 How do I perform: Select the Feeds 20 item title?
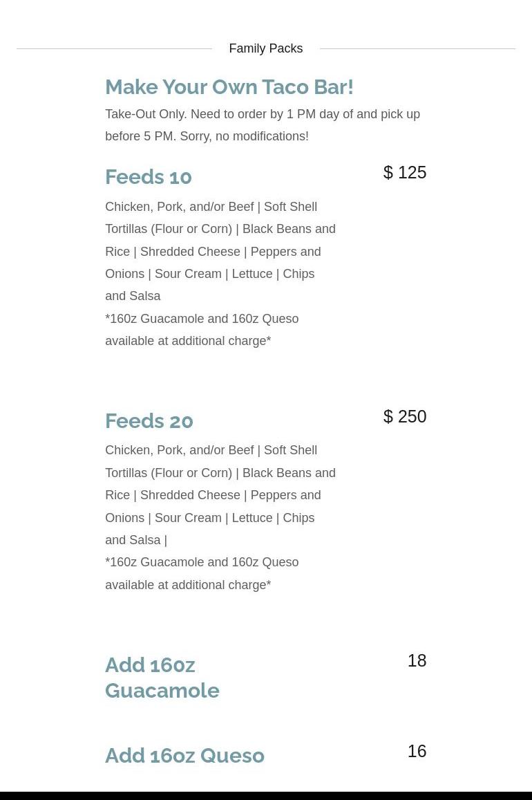(149, 421)
